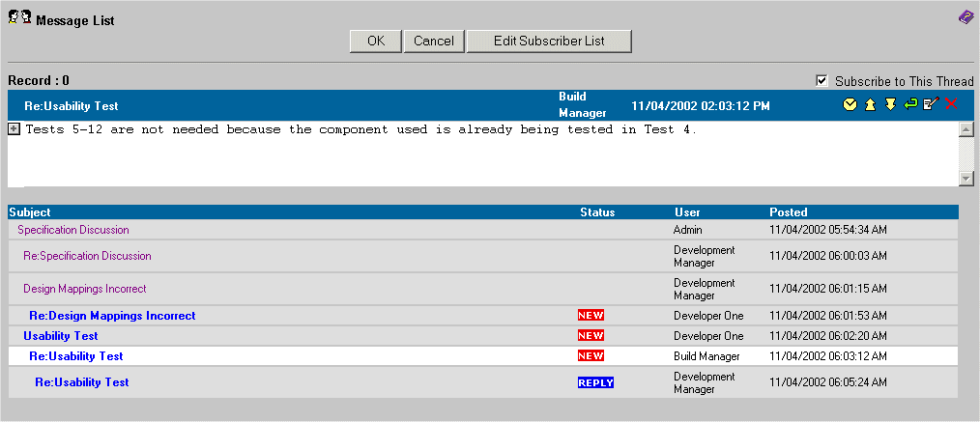
Task: Click the yellow clock icon in message header
Action: coord(850,104)
